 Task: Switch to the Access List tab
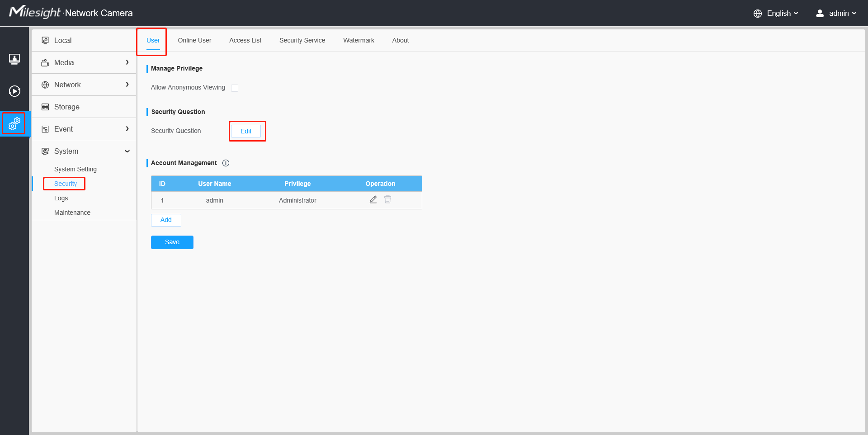pos(245,40)
